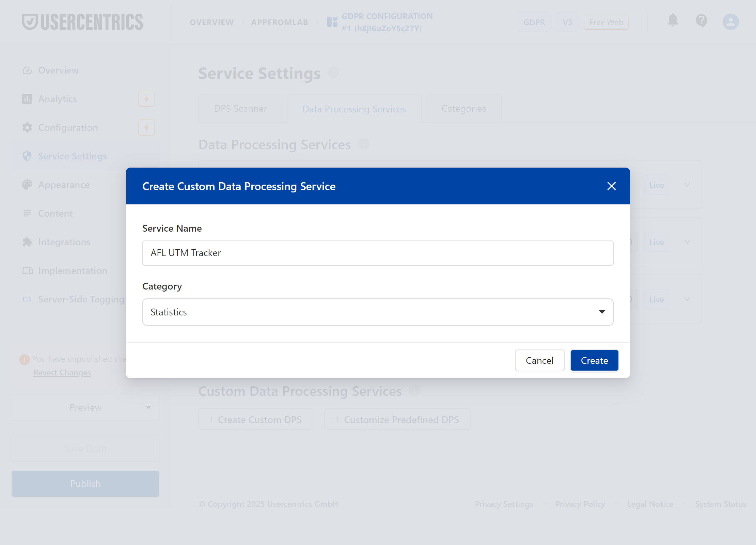Click the GDPR badge in header

tap(534, 22)
